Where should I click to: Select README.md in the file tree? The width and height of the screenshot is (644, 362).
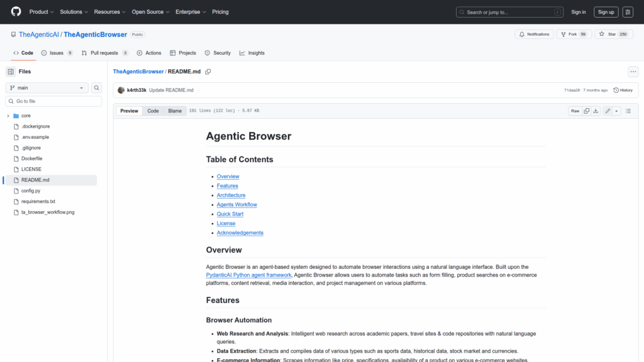51,180
